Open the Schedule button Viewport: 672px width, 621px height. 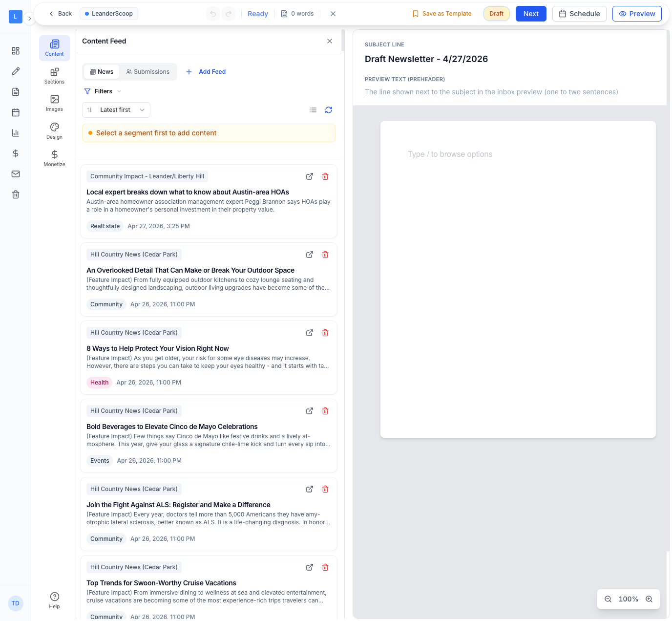click(x=579, y=14)
